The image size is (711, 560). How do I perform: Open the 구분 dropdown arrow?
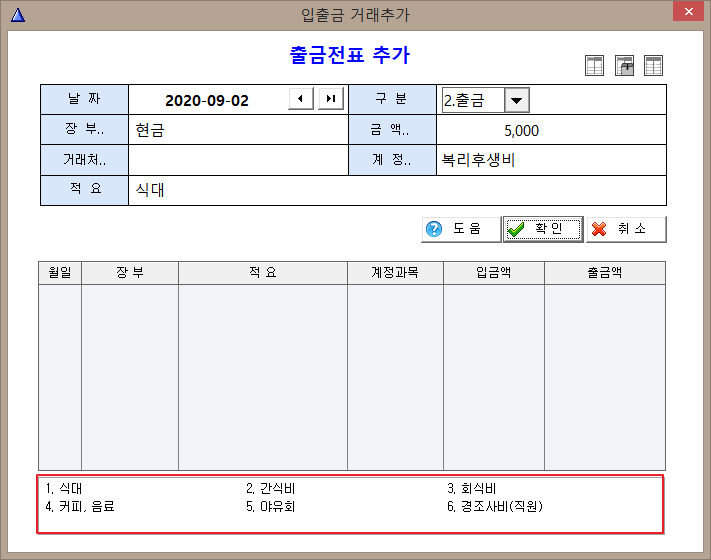point(516,100)
